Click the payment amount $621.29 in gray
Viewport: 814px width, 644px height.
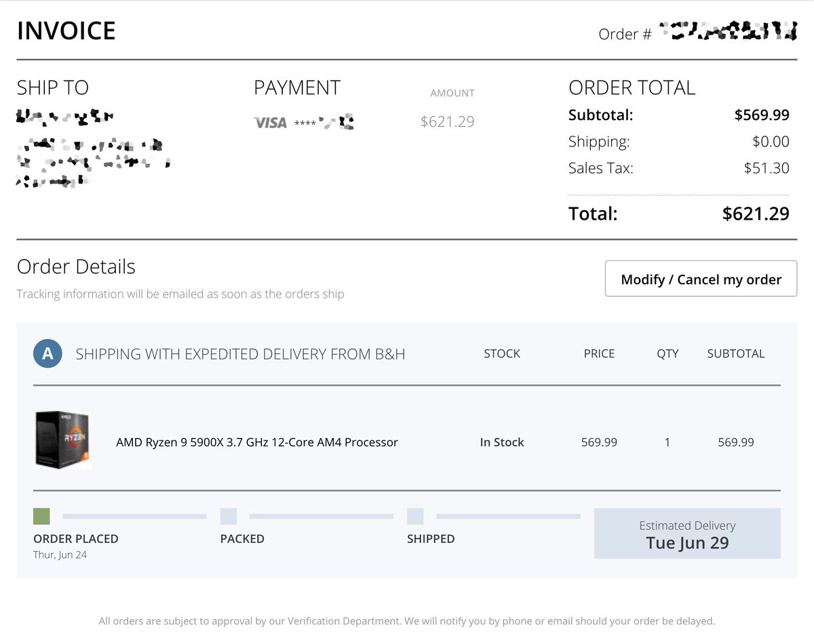(x=447, y=122)
